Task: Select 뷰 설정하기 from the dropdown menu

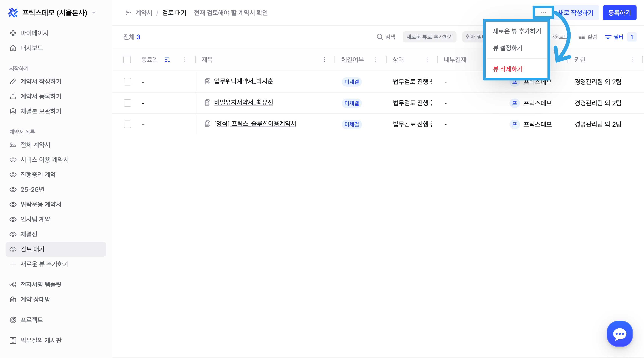Action: [x=507, y=48]
